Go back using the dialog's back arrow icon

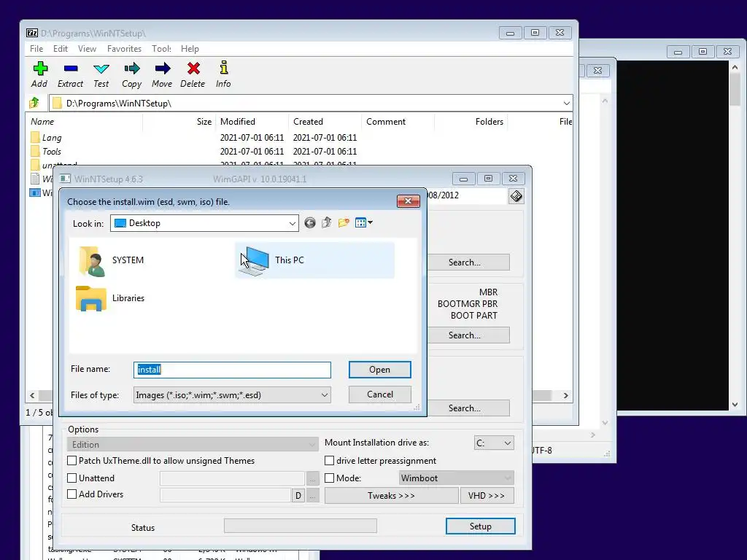(x=309, y=223)
